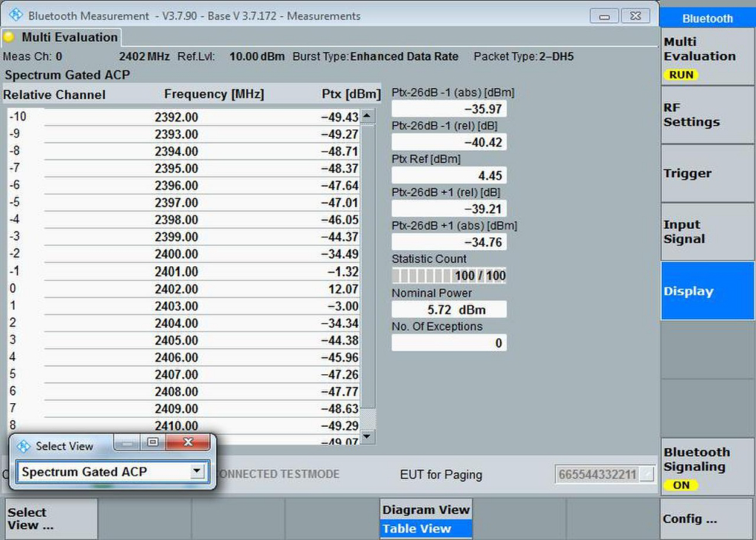756x540 pixels.
Task: Choose Table View option
Action: coord(426,528)
